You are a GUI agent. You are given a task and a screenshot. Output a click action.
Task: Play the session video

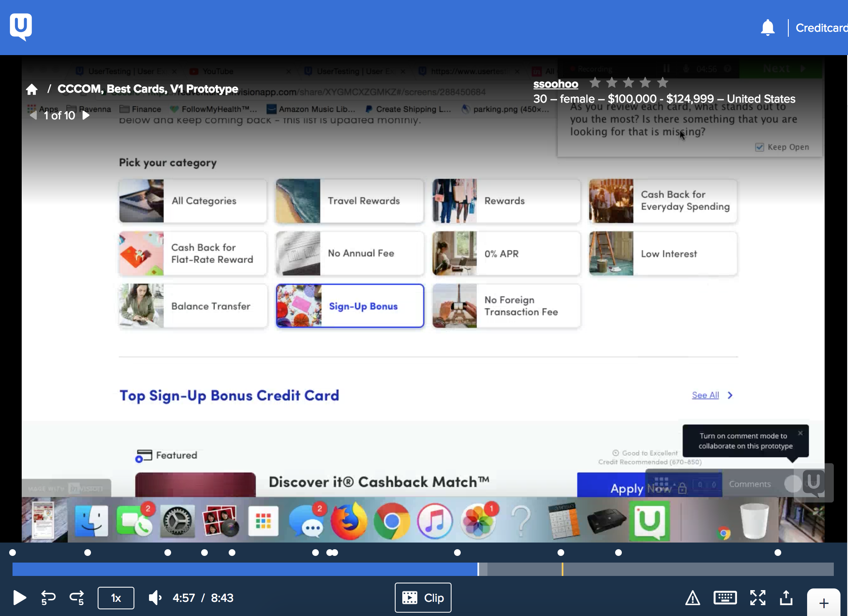(20, 598)
